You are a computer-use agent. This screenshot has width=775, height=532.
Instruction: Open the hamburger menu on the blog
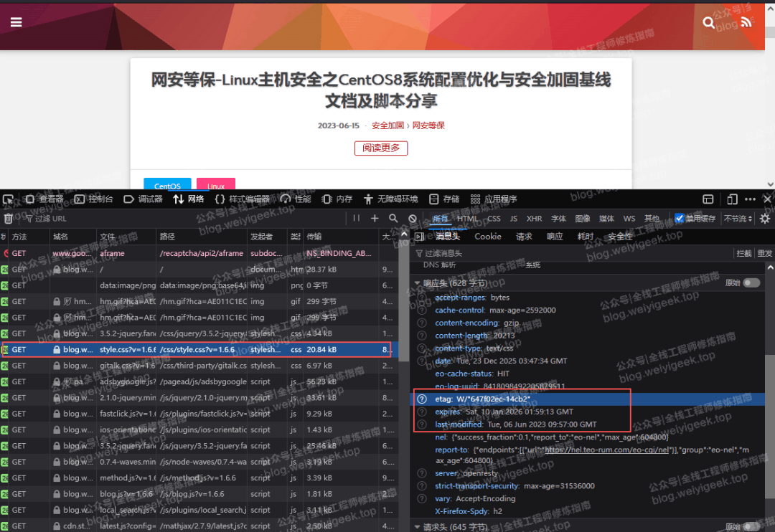click(16, 22)
